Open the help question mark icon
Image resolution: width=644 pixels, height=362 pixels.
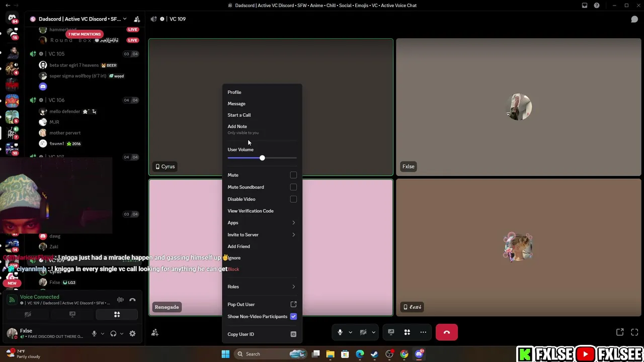597,6
